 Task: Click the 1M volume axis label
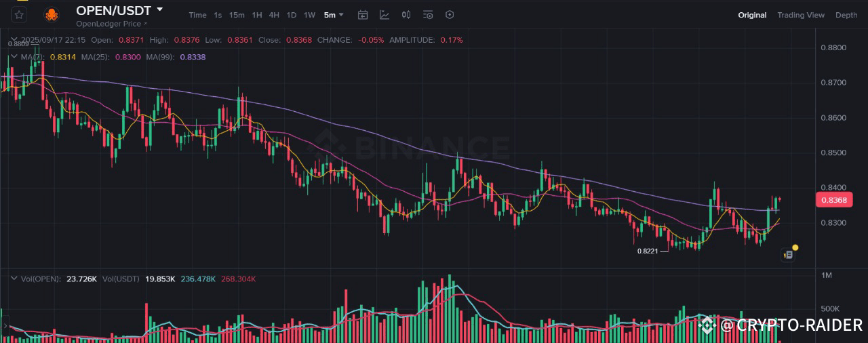(x=827, y=275)
